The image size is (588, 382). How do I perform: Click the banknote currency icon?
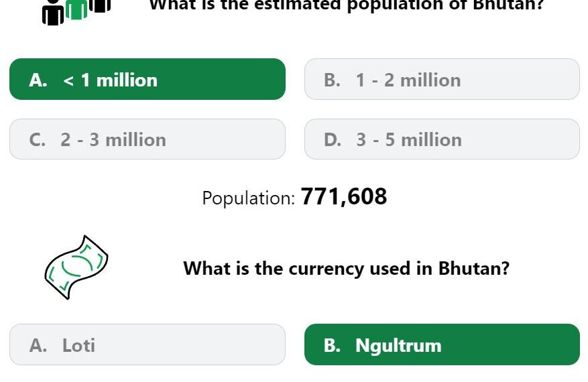click(76, 267)
